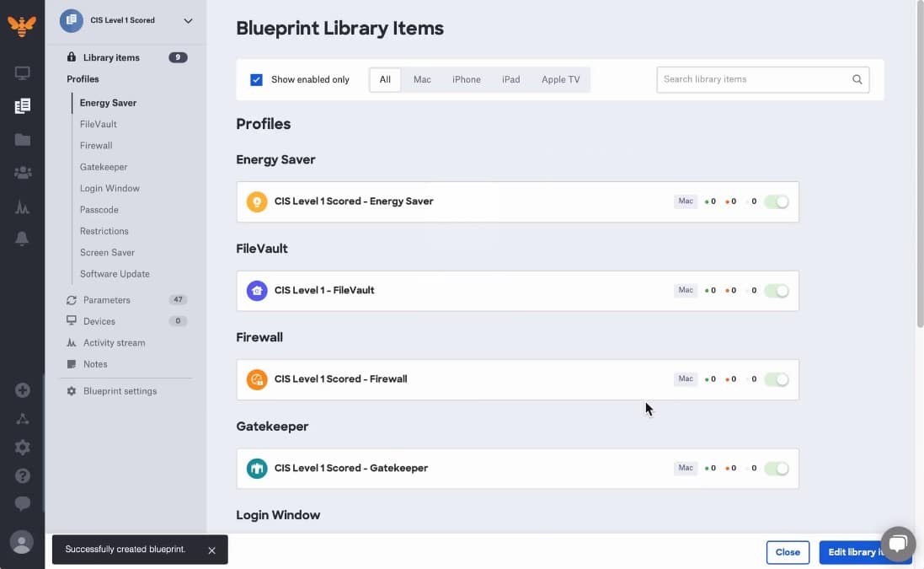
Task: Open Activity graph icon in dark sidebar
Action: (23, 207)
